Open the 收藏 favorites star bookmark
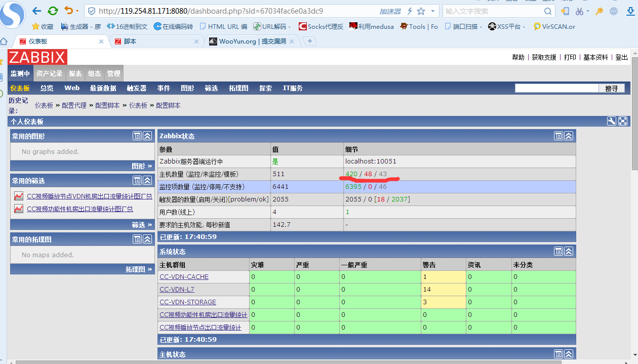Screen dimensions: 638x364 pos(43,26)
